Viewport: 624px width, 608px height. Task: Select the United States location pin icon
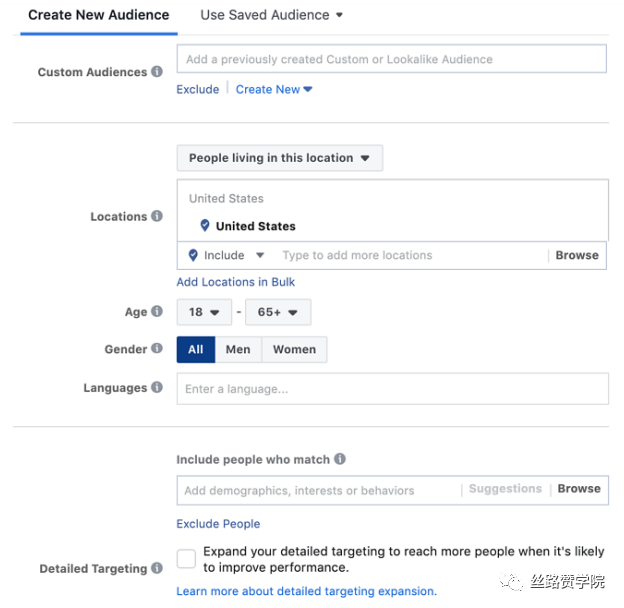[205, 226]
